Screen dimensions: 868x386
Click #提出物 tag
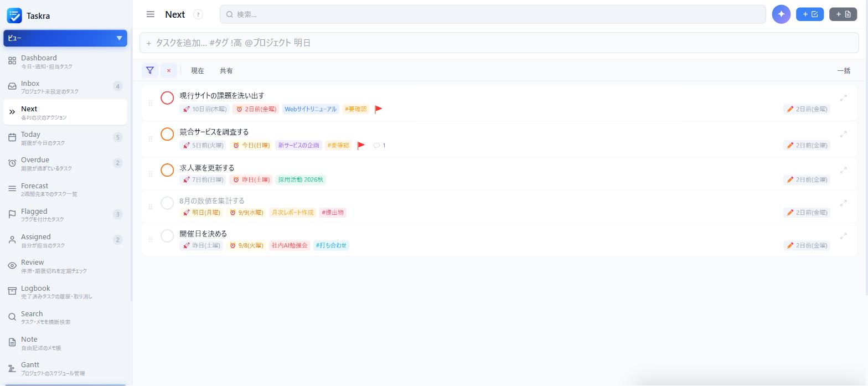pos(333,213)
